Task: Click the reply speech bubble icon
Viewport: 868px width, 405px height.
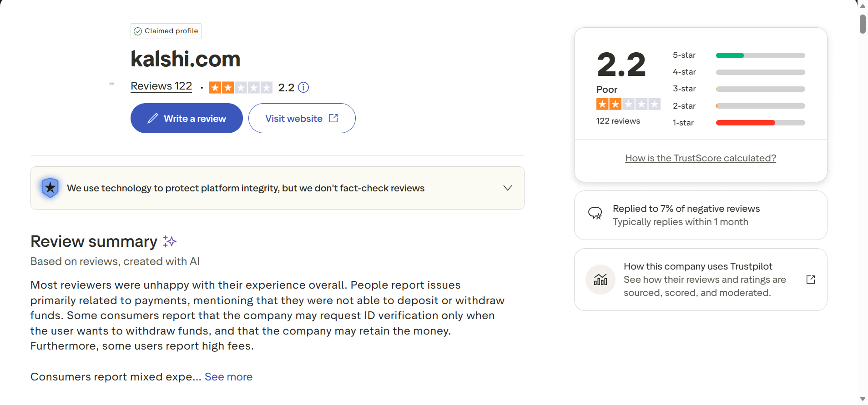Action: (x=595, y=213)
